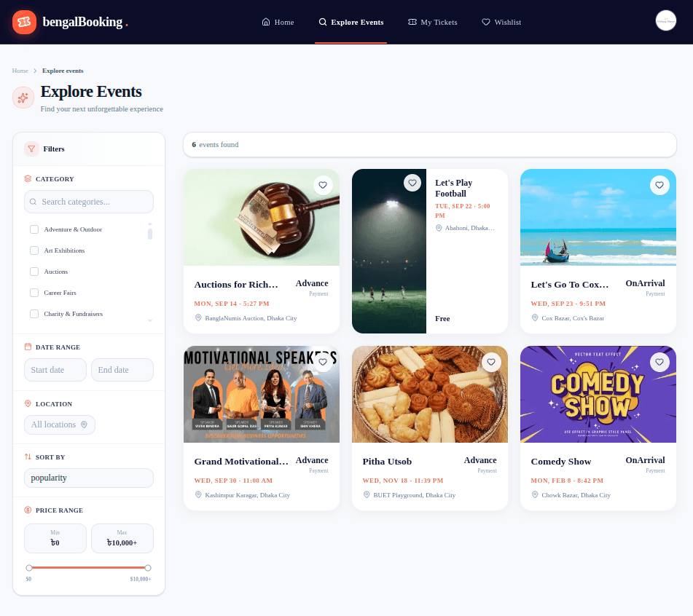Select Explore Events in navigation

[351, 22]
